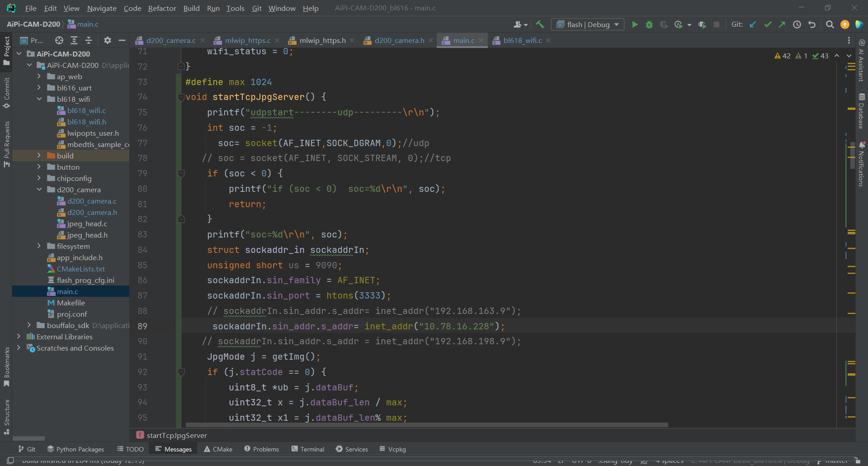Open the TODO tool window
Screen dimensions: 868x466
click(x=130, y=449)
